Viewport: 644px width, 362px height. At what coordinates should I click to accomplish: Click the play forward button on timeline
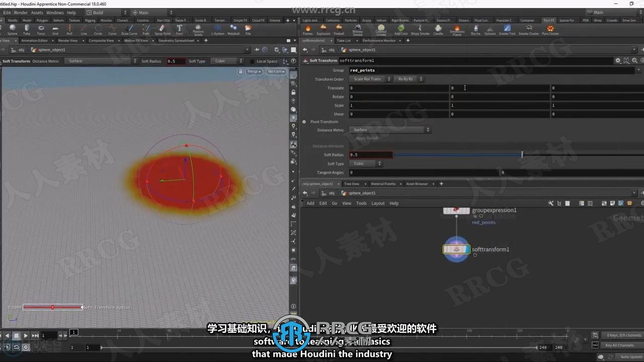[26, 335]
